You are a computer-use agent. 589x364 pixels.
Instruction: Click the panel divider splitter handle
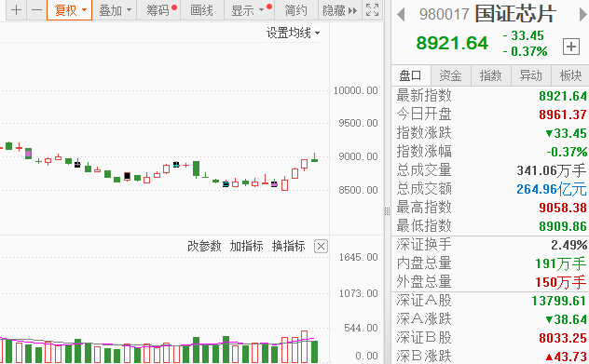pos(387,211)
